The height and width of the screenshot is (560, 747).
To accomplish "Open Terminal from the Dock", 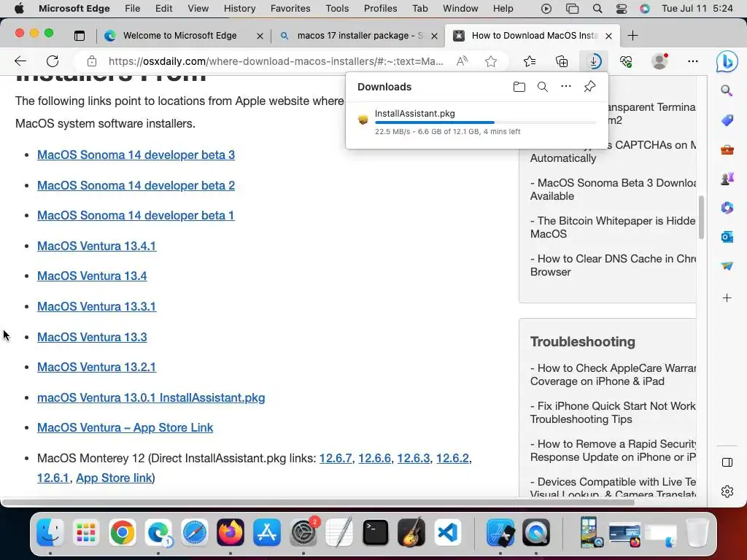I will click(x=376, y=532).
